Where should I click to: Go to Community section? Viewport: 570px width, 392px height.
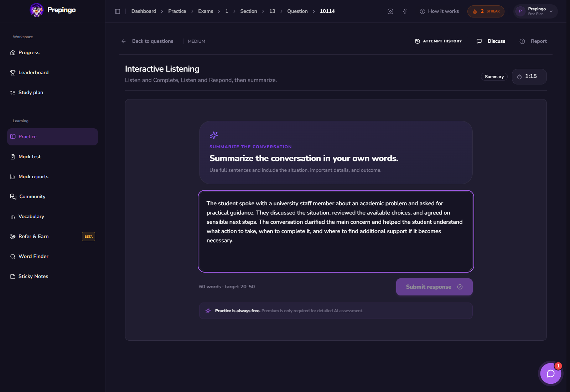pos(52,197)
